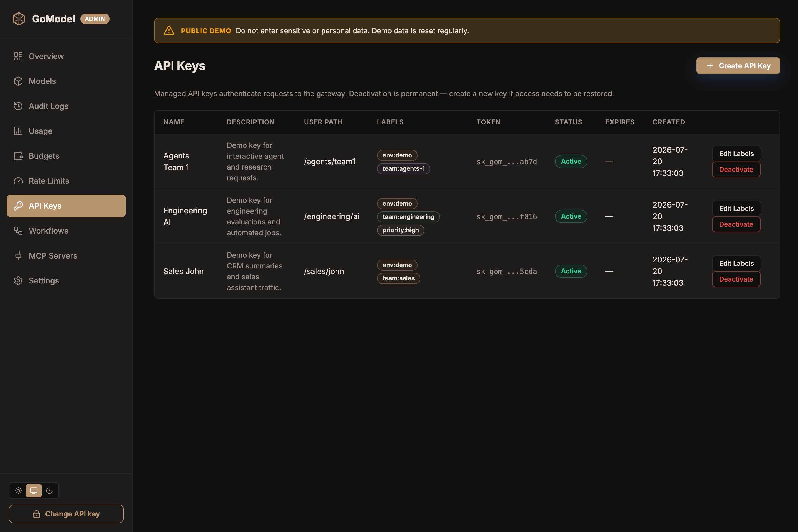Click token sk_gom_...f016

pos(507,216)
